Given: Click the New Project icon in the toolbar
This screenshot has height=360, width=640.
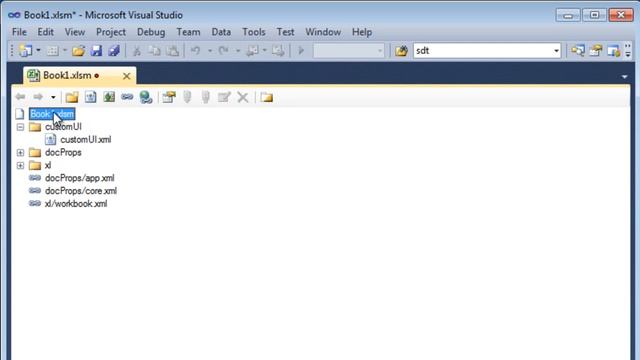Looking at the screenshot, I should tap(25, 51).
